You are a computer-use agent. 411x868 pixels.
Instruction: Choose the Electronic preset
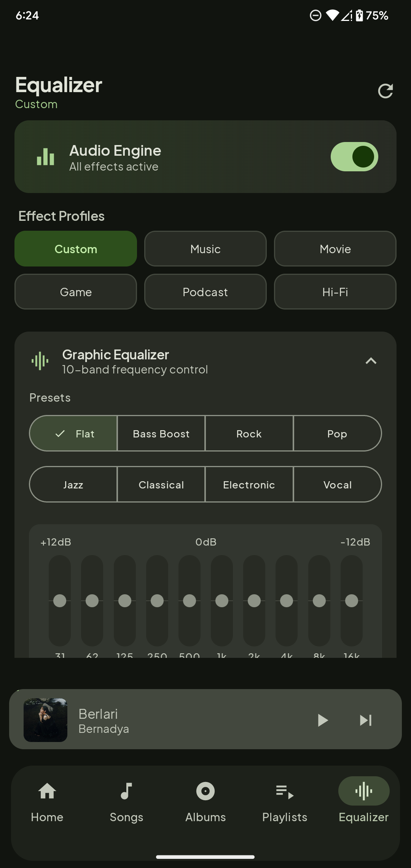[x=249, y=484]
